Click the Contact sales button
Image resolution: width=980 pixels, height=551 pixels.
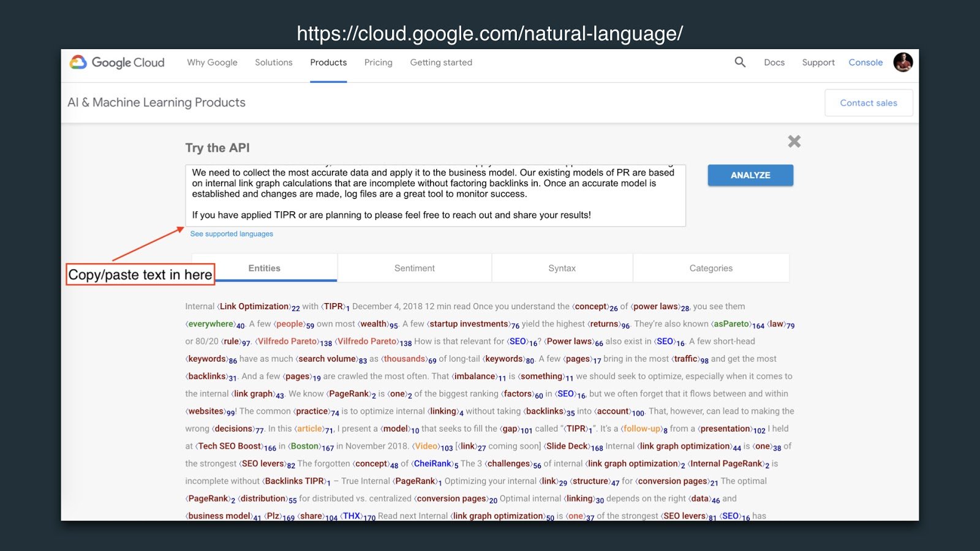click(869, 103)
